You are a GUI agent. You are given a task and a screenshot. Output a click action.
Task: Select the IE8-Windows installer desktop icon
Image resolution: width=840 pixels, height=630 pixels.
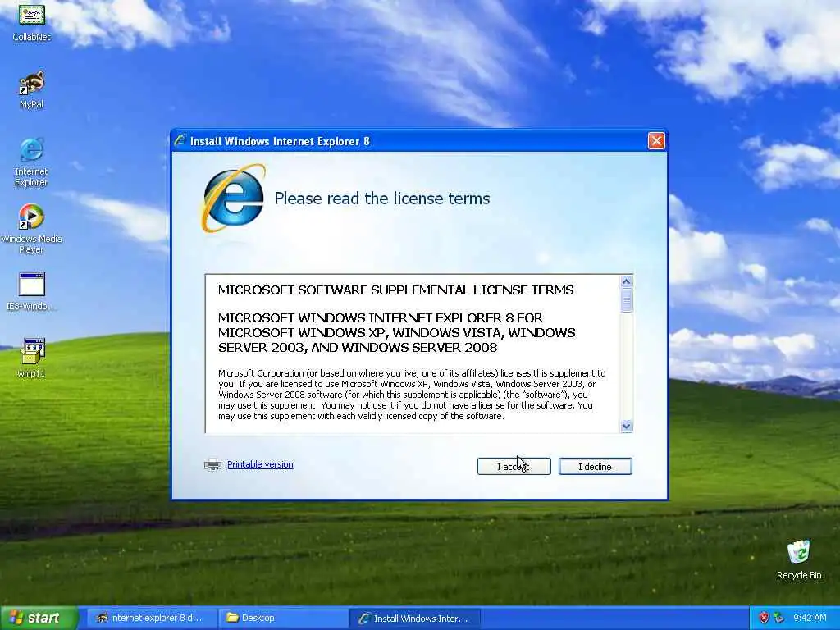coord(32,292)
